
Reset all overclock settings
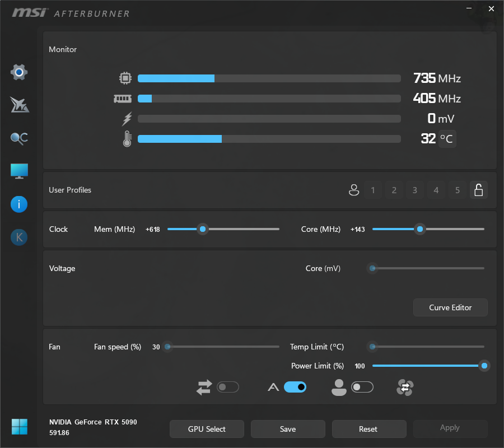coord(369,429)
